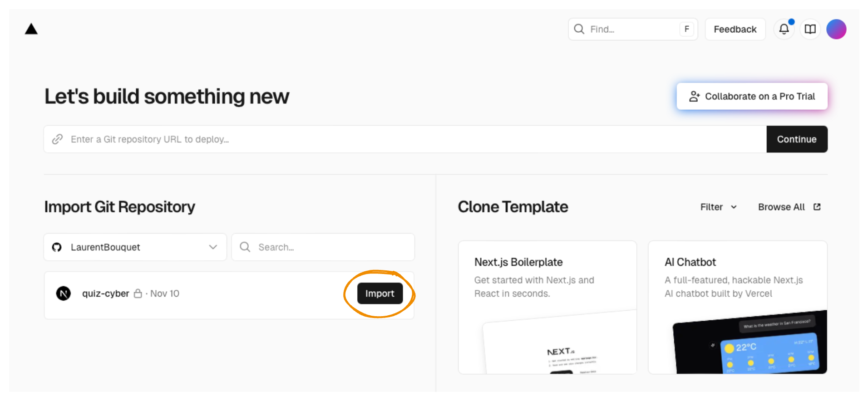This screenshot has width=868, height=401.
Task: Click the magnifier icon in the Find box
Action: coord(579,29)
